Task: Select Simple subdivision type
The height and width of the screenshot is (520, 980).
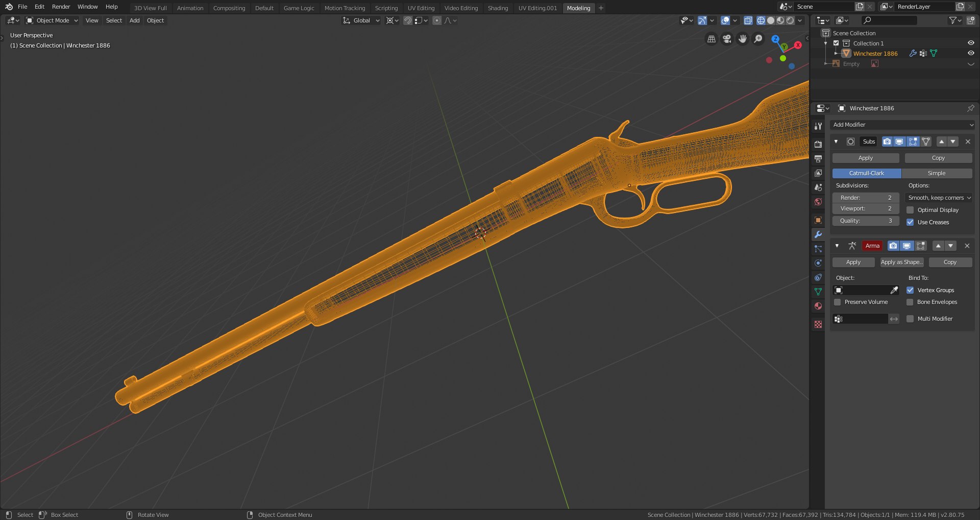Action: coord(937,173)
